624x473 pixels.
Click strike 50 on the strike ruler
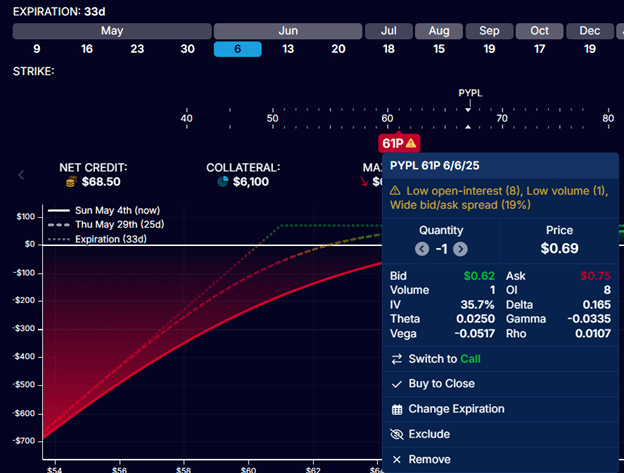tap(273, 118)
